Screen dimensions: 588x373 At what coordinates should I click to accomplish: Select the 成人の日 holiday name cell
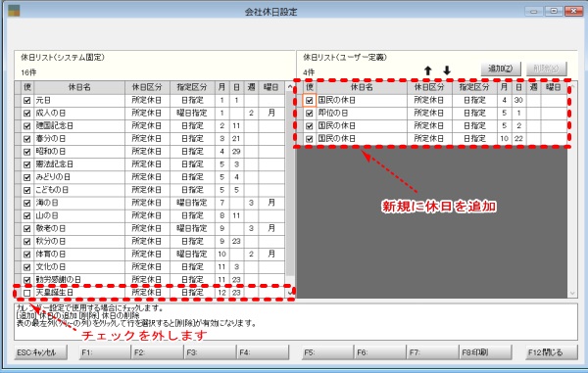(79, 114)
